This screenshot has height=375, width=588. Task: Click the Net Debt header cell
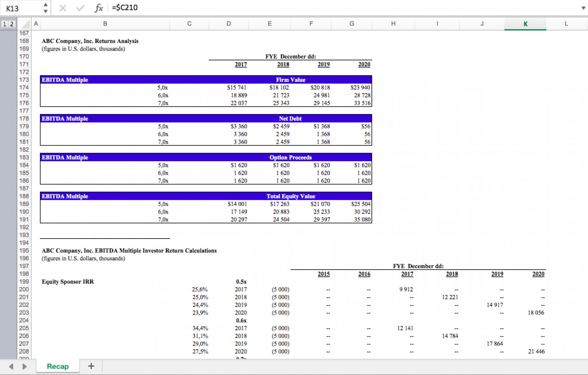tap(290, 119)
